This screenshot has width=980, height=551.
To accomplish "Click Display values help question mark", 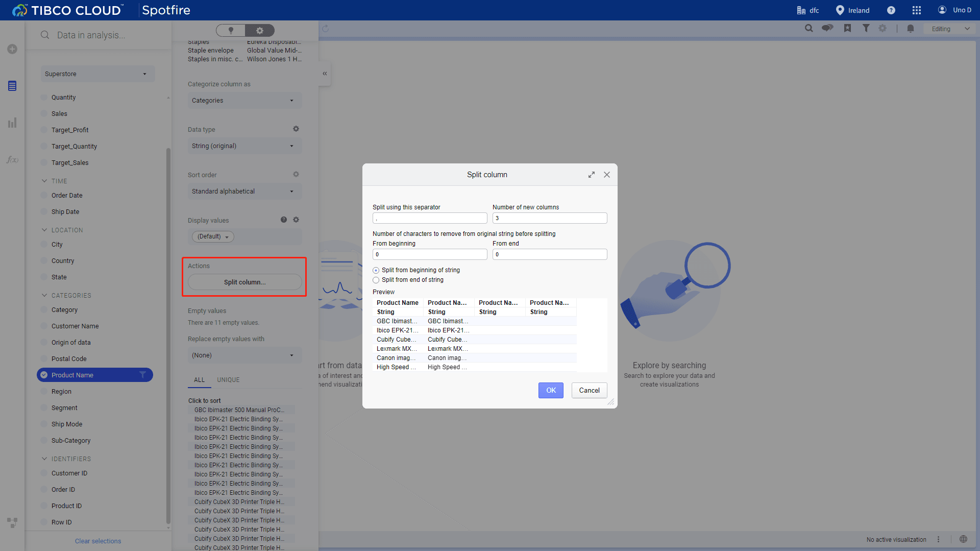I will coord(284,220).
